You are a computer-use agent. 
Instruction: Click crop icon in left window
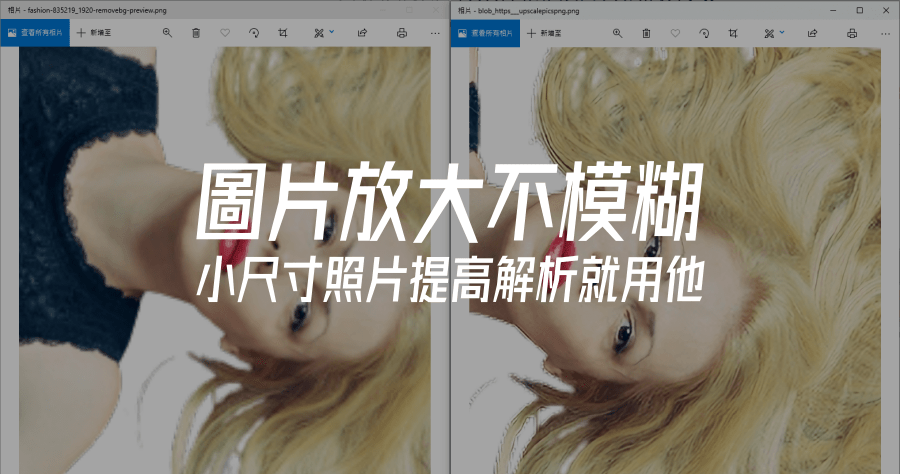283,33
